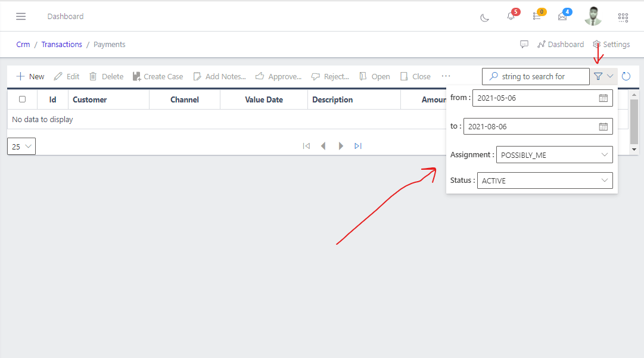Approve the selected transaction
644x358 pixels.
pyautogui.click(x=278, y=76)
